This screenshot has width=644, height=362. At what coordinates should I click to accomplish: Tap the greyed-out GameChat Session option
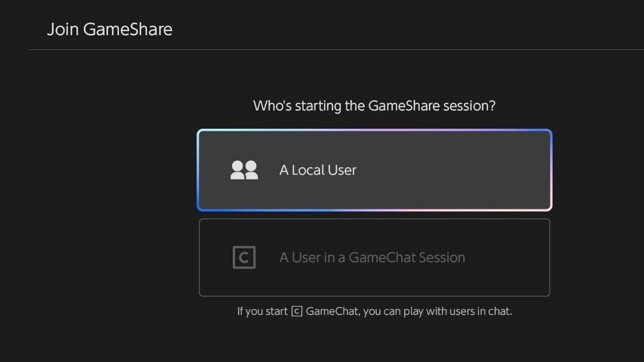tap(374, 257)
